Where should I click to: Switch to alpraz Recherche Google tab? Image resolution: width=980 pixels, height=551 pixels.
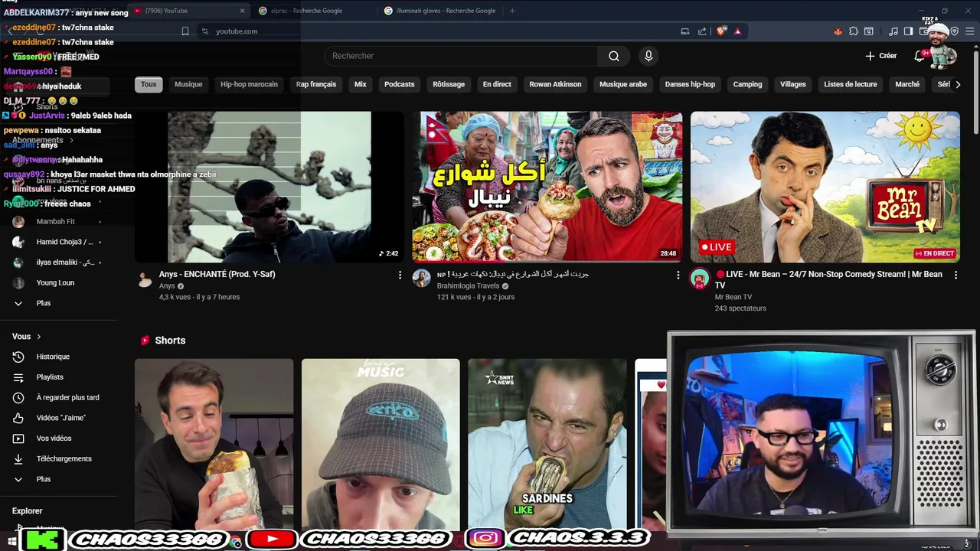click(313, 11)
